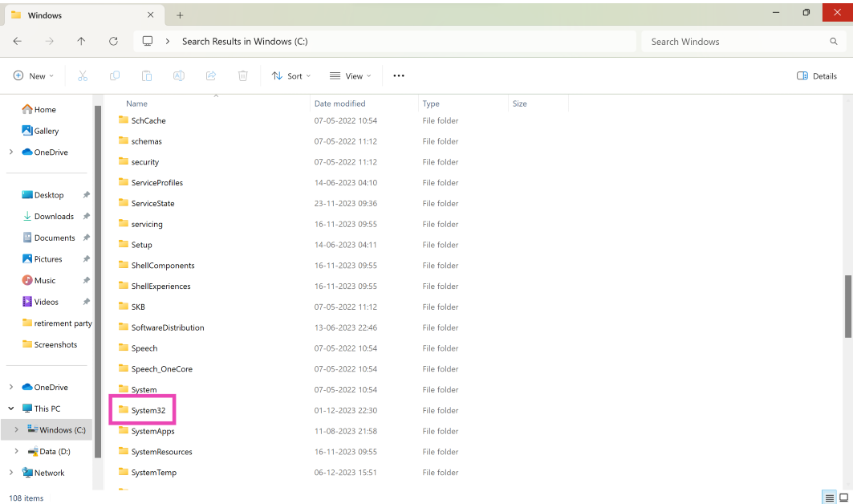Click the Paste clipboard icon
The height and width of the screenshot is (504, 853).
(147, 75)
